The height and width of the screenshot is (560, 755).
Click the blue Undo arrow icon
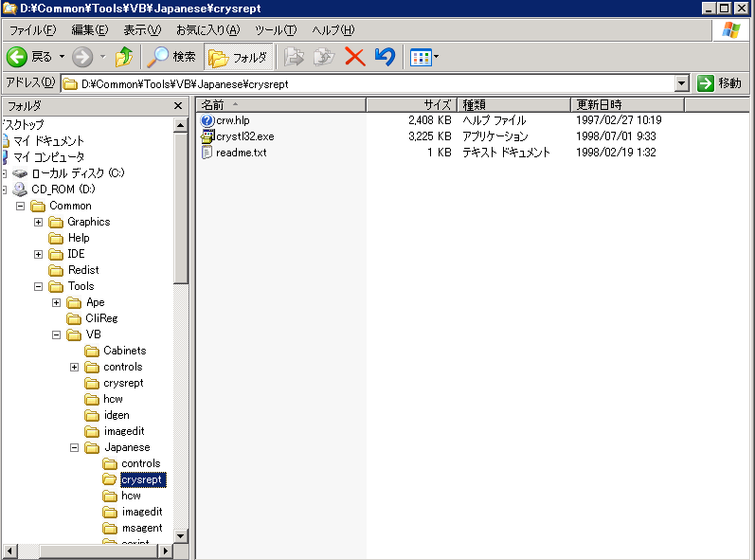[385, 57]
